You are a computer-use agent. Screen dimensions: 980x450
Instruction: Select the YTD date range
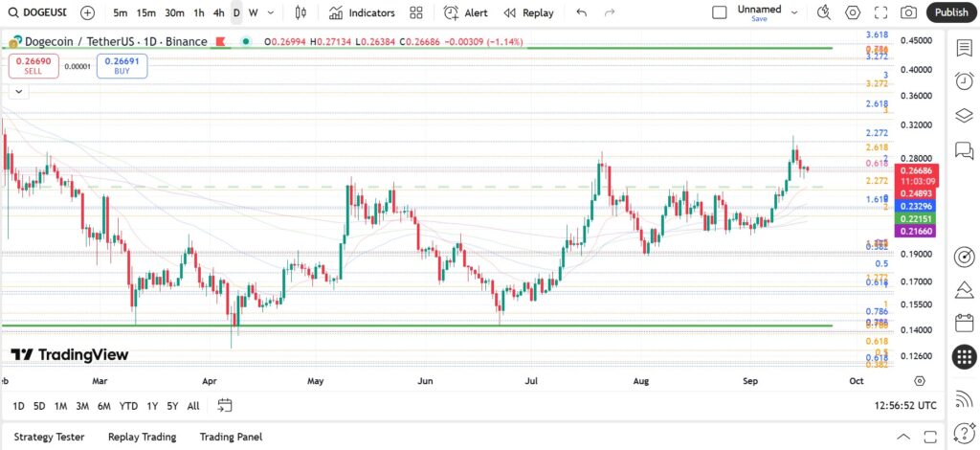pos(129,406)
